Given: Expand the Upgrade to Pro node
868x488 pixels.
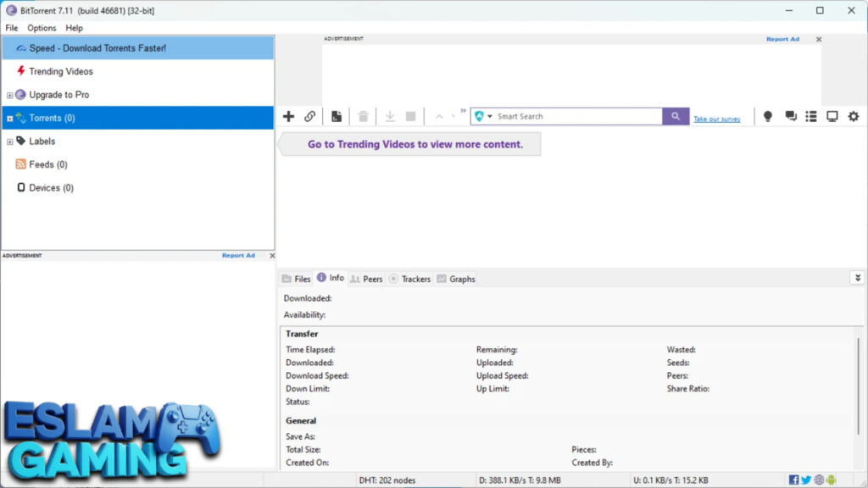Looking at the screenshot, I should point(9,95).
